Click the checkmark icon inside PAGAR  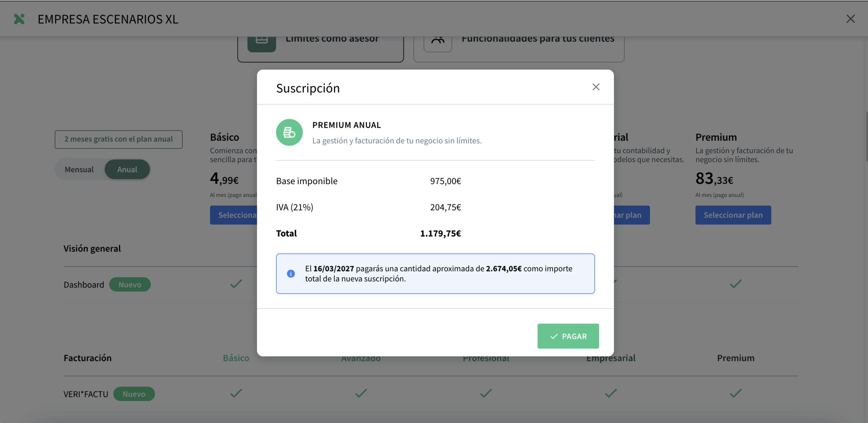(554, 336)
